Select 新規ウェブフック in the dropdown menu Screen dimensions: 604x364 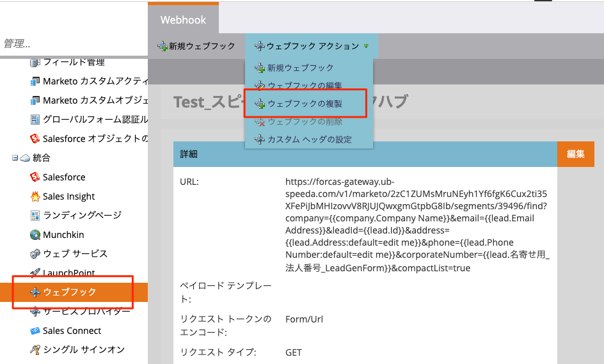pos(300,68)
